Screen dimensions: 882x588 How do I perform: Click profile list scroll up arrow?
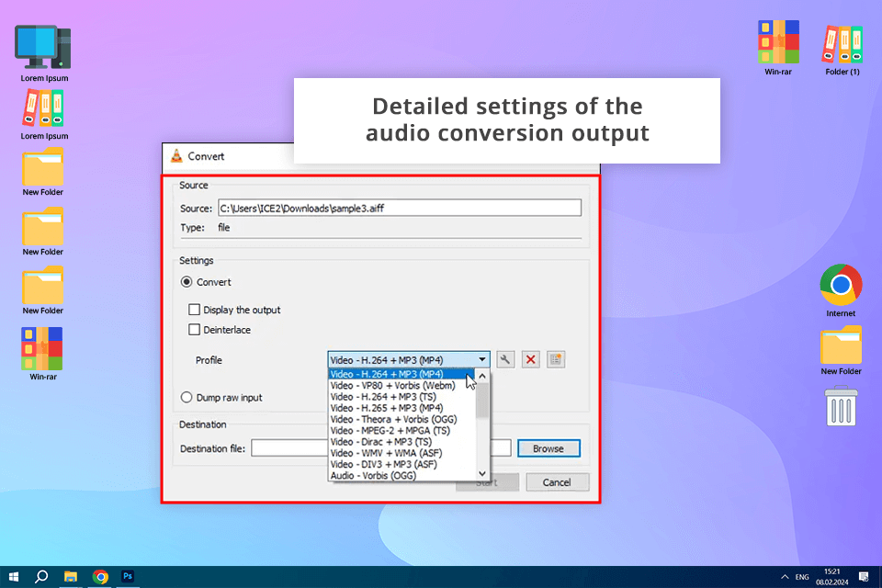482,376
